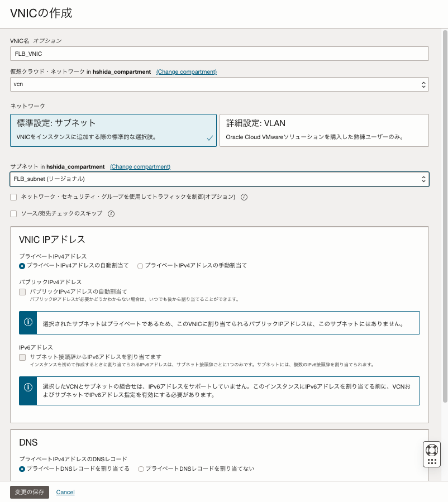Image resolution: width=448 pixels, height=502 pixels.
Task: Toggle パブリックIPv4アドレスの自動割当て checkbox
Action: pyautogui.click(x=22, y=292)
